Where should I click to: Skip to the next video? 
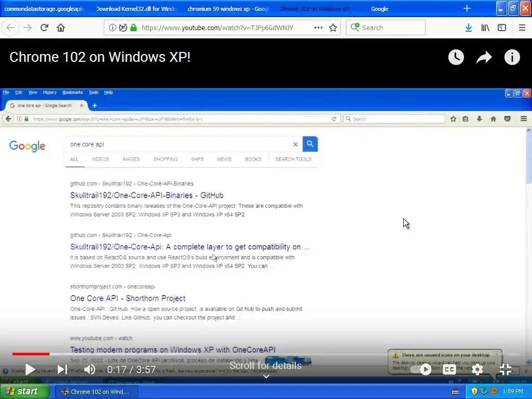(x=62, y=369)
